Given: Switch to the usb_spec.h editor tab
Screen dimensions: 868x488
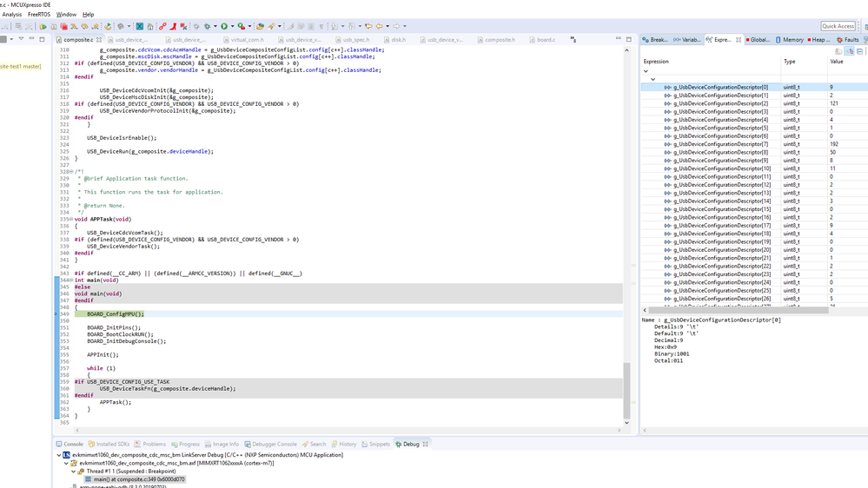Looking at the screenshot, I should (352, 40).
